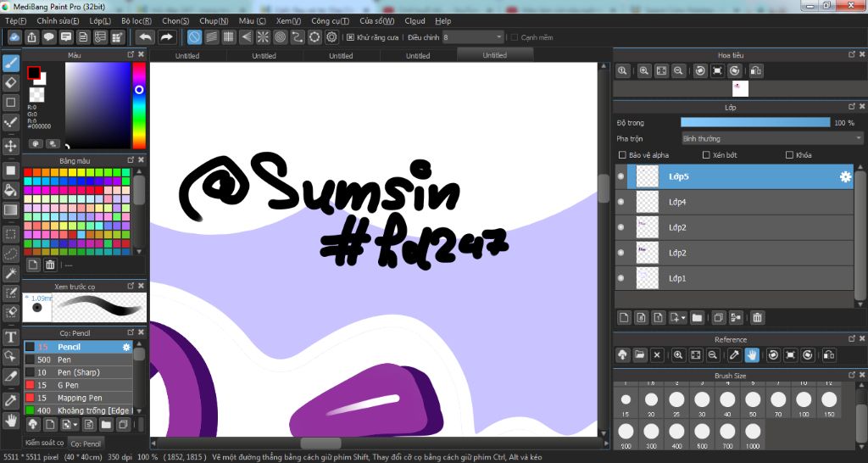The image size is (868, 463).
Task: Enable parallel lines snap
Action: pos(211,37)
